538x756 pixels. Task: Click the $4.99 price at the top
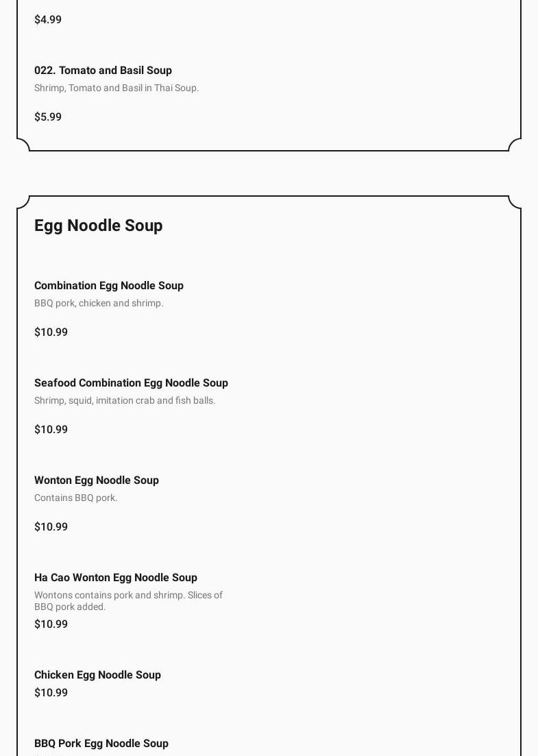click(x=48, y=19)
